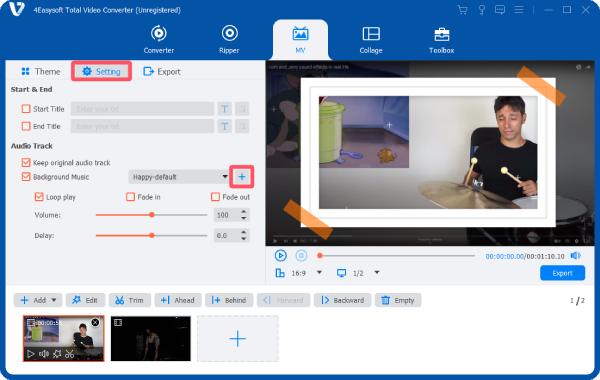Edit first clip with magic wand icon
The image size is (600, 380).
pyautogui.click(x=57, y=354)
